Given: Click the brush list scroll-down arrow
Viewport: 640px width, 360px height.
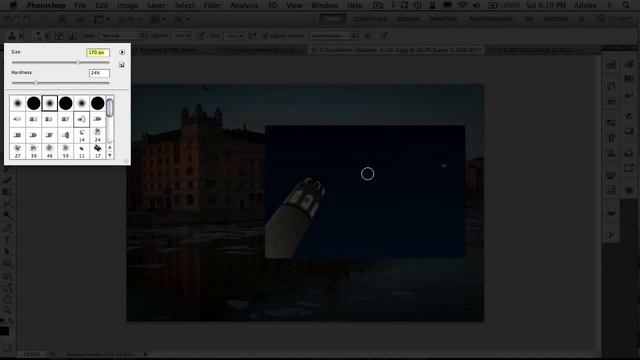Looking at the screenshot, I should point(110,155).
